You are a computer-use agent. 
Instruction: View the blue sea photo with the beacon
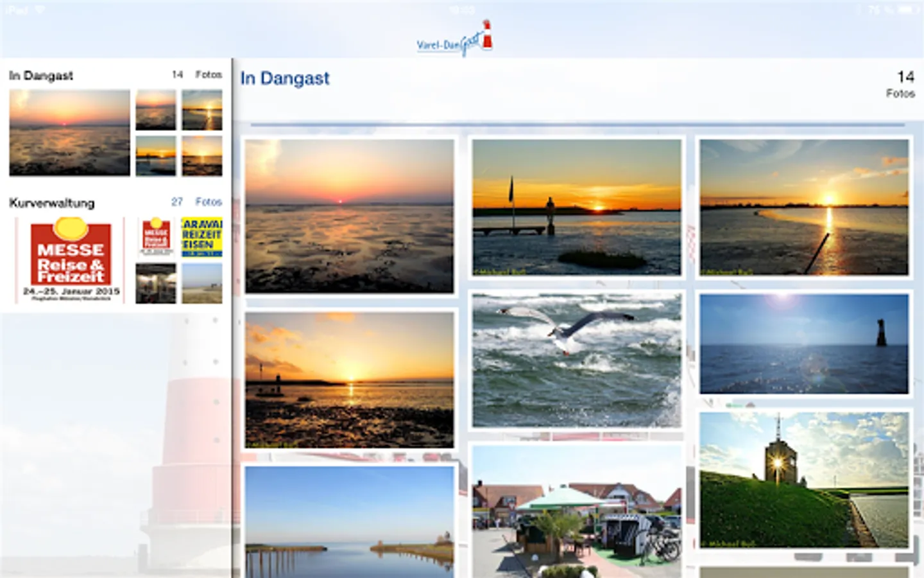tap(804, 344)
